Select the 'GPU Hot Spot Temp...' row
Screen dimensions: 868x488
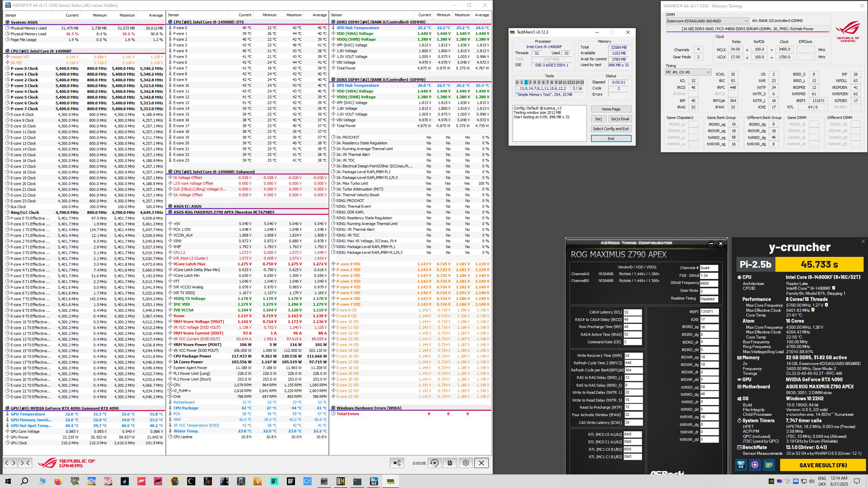(84, 426)
